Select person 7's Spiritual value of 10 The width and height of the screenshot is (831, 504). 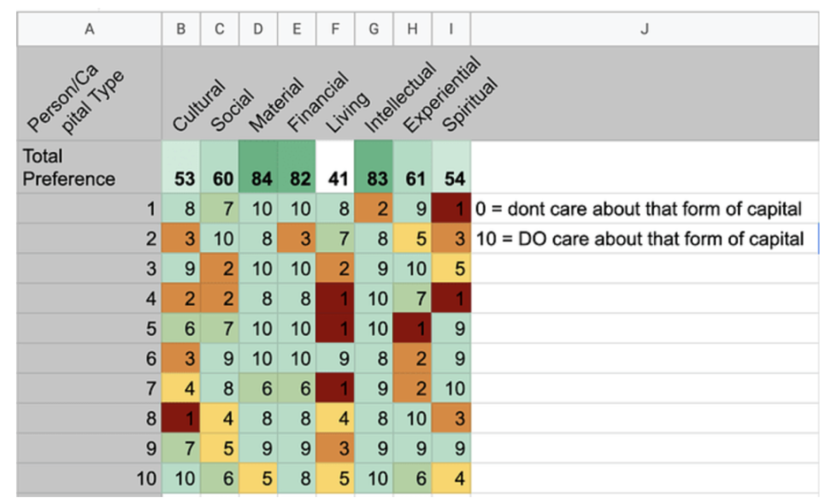(451, 389)
